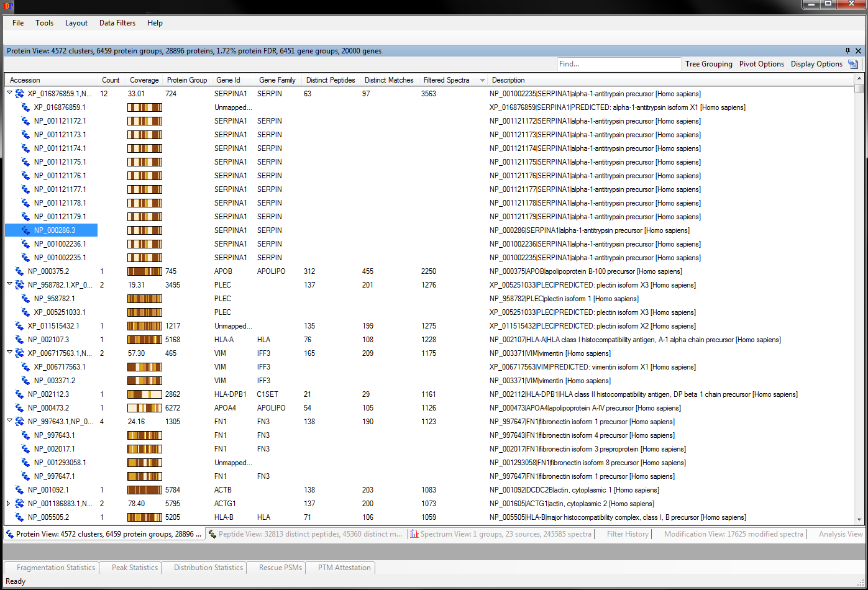This screenshot has height=590, width=868.
Task: Click protein icon of NP_003371.2 row
Action: tap(25, 381)
